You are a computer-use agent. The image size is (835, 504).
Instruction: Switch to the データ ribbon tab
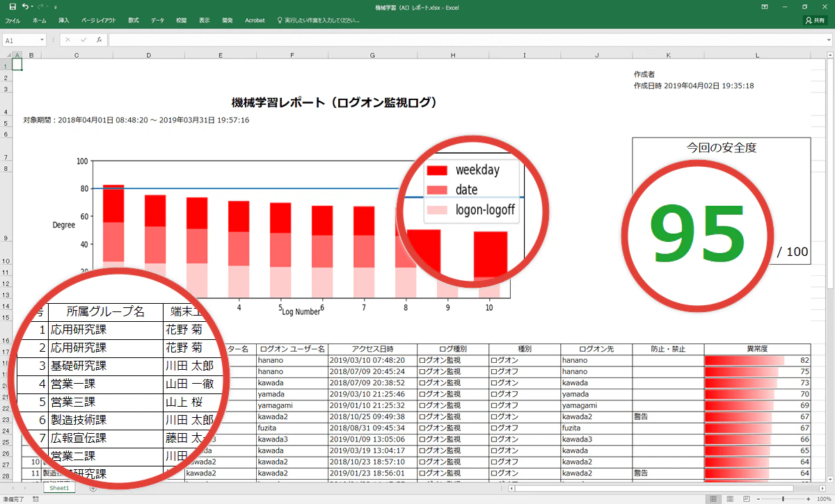coord(158,20)
